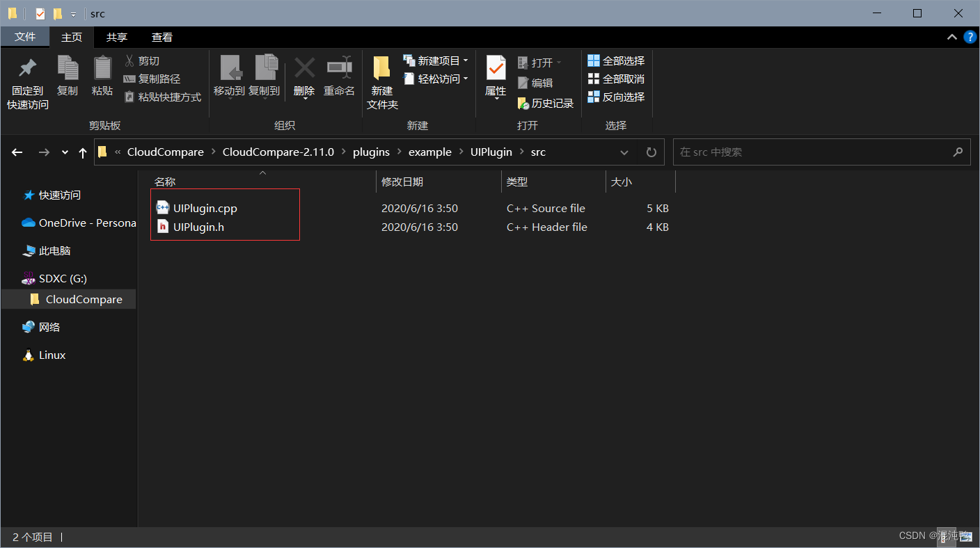Image resolution: width=980 pixels, height=548 pixels.
Task: Click the search src (在 src 中搜索) field
Action: point(821,152)
